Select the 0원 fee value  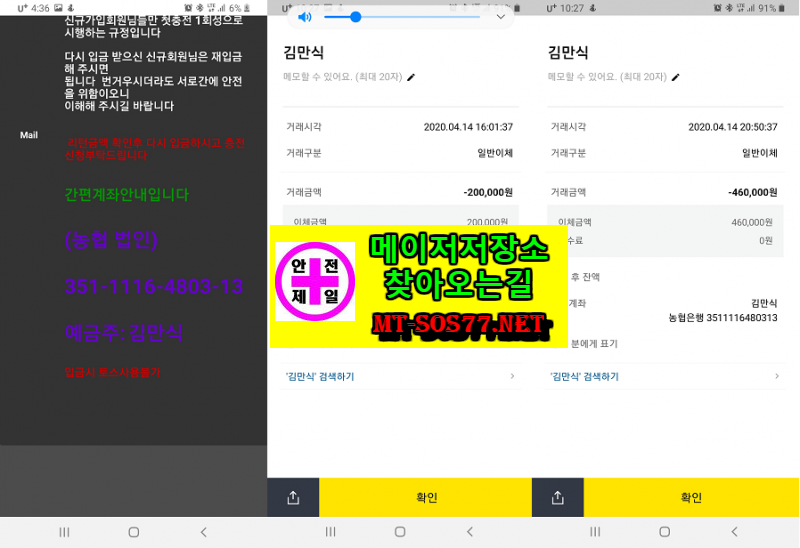click(765, 241)
